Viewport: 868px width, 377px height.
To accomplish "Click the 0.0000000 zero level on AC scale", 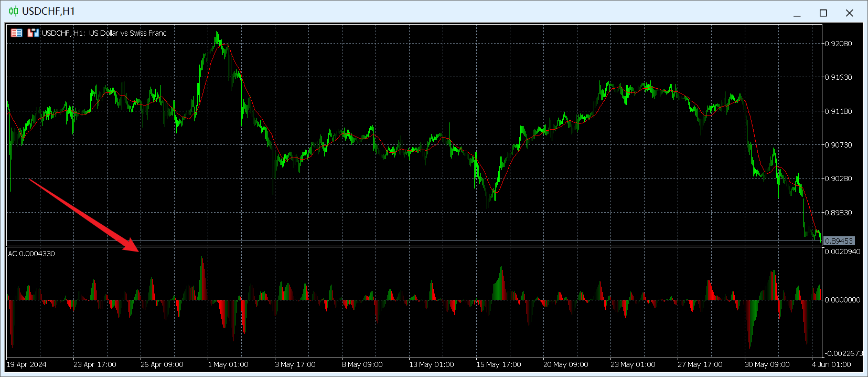I will pos(842,300).
